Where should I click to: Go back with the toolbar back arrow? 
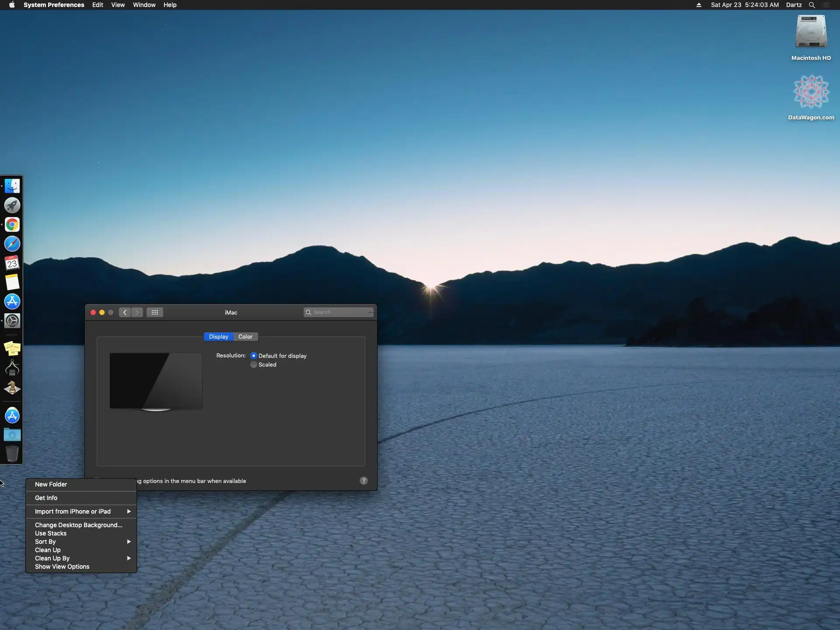125,312
